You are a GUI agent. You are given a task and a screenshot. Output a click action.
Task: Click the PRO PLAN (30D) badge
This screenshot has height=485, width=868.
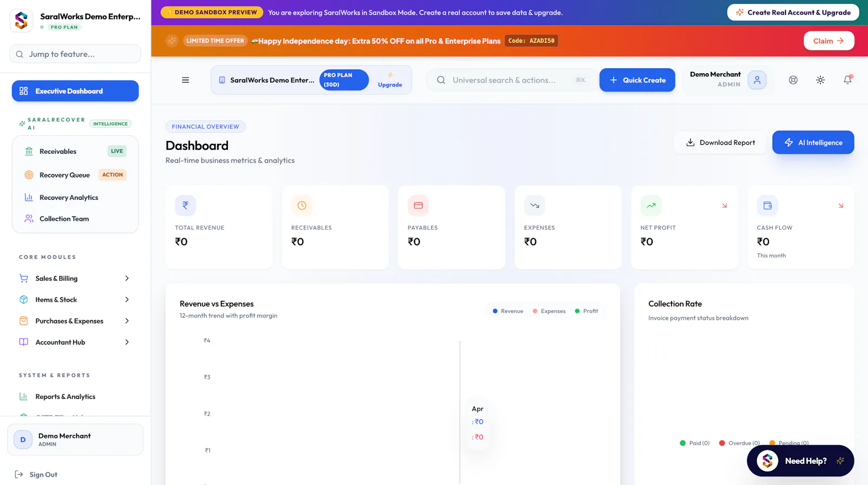[x=344, y=80]
